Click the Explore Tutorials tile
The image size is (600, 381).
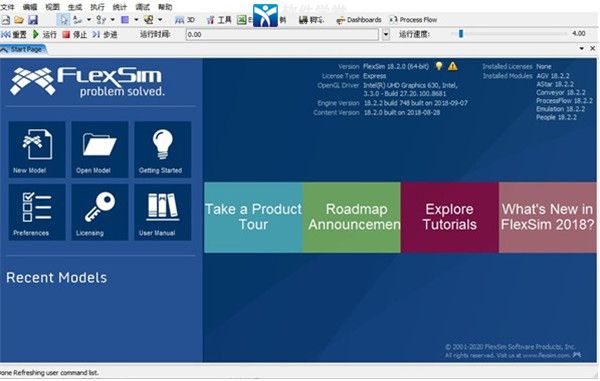tap(450, 217)
